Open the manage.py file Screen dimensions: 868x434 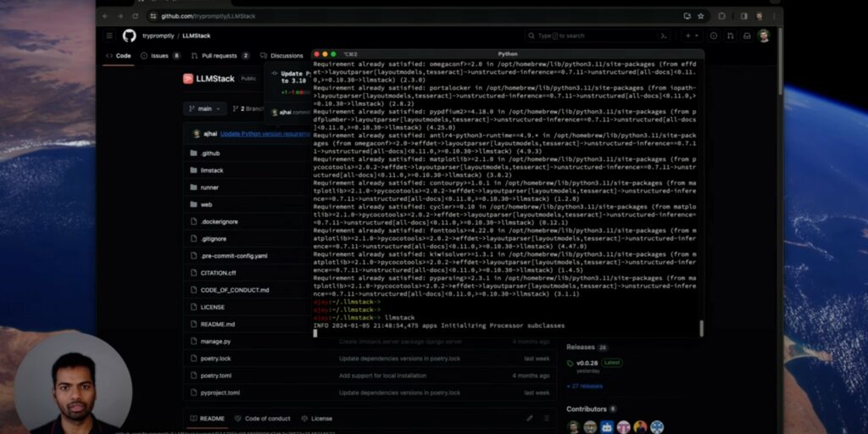click(x=215, y=342)
